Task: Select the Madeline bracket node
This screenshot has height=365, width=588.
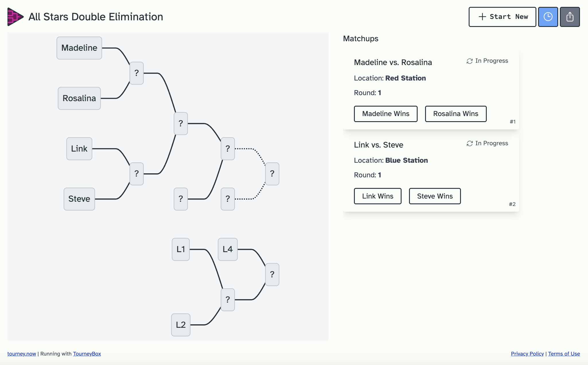Action: click(79, 48)
